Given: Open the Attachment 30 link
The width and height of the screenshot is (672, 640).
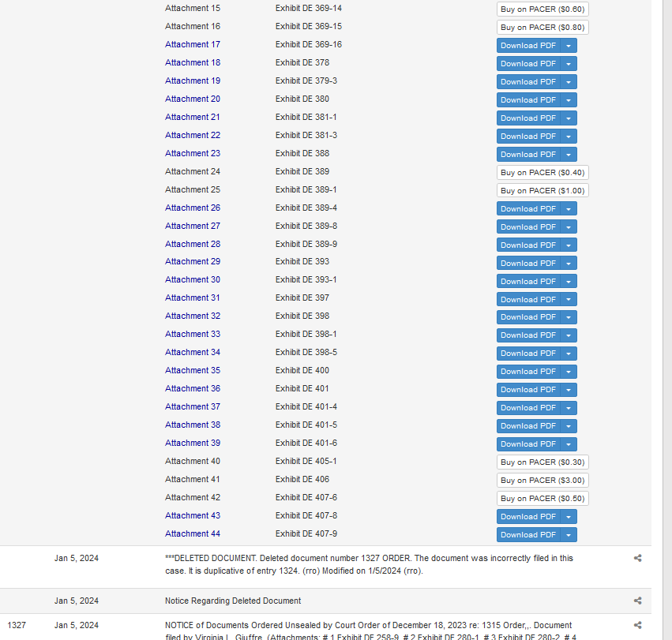Looking at the screenshot, I should tap(193, 279).
